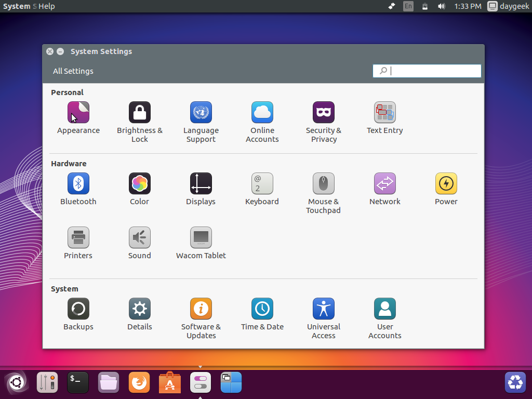Open Security & Privacy settings
Image resolution: width=532 pixels, height=399 pixels.
point(324,112)
